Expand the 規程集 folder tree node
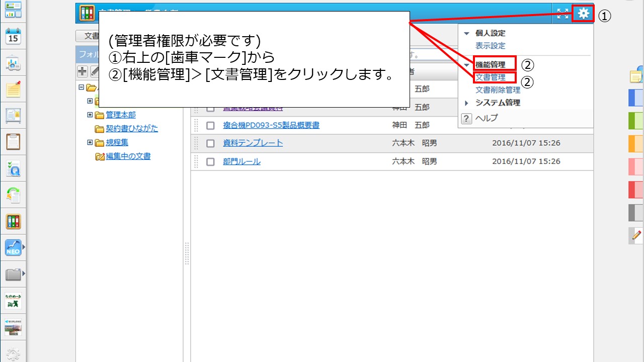Screen dimensions: 644x362 (90, 143)
